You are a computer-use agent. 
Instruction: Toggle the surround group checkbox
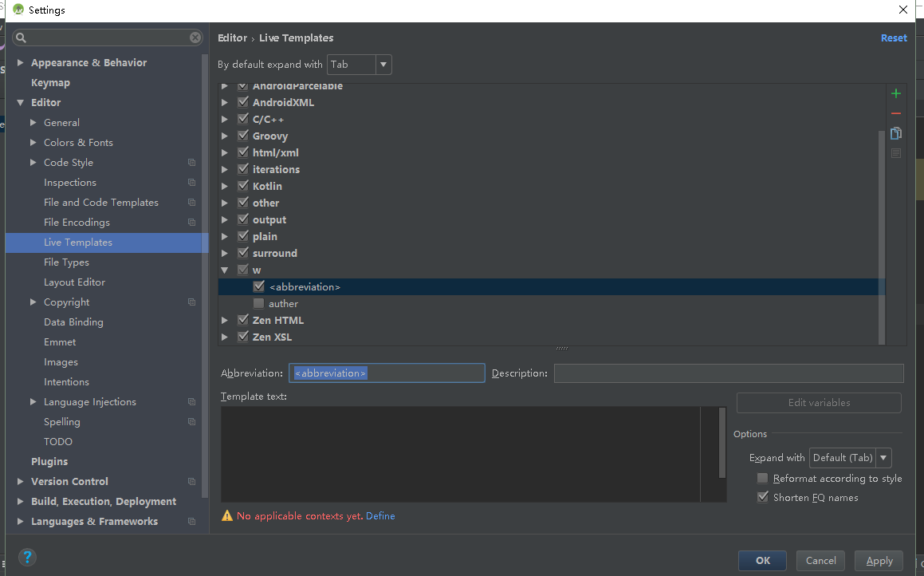pyautogui.click(x=243, y=253)
